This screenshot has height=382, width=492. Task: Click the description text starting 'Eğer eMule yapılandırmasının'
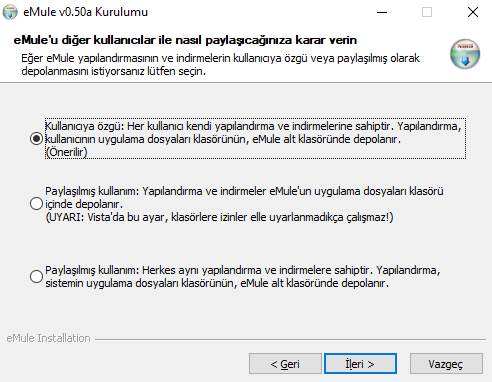click(x=220, y=65)
